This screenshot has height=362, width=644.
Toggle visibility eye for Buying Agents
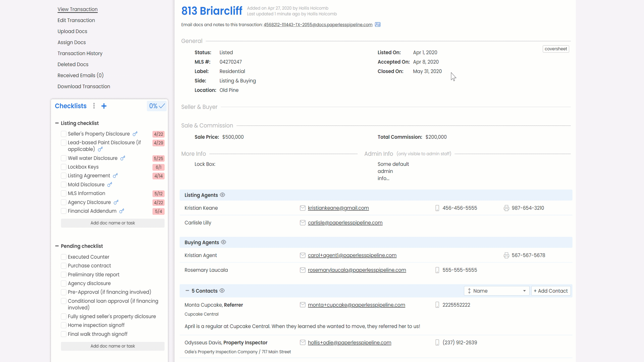click(224, 242)
